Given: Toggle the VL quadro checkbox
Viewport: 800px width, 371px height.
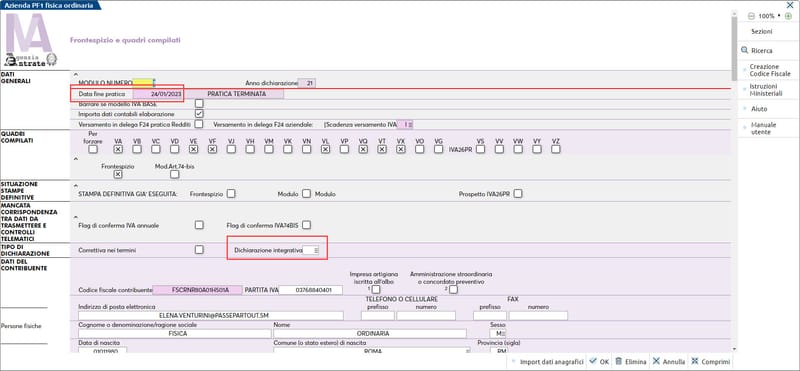Looking at the screenshot, I should coord(326,150).
